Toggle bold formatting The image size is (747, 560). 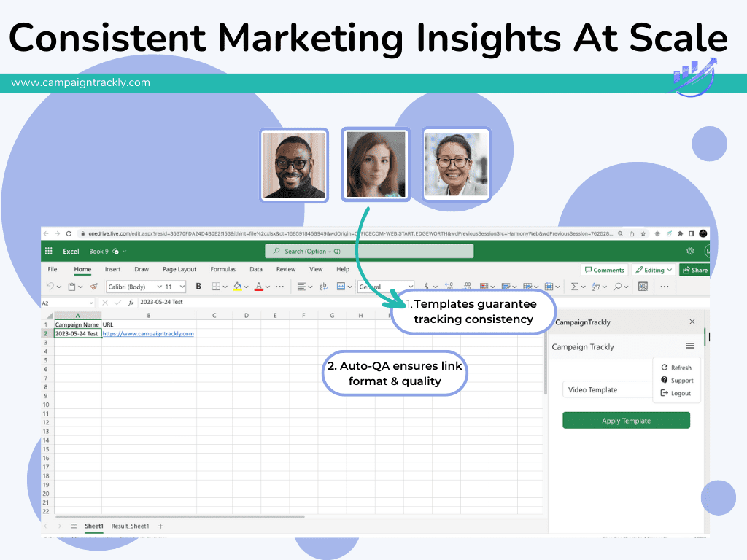pos(198,286)
